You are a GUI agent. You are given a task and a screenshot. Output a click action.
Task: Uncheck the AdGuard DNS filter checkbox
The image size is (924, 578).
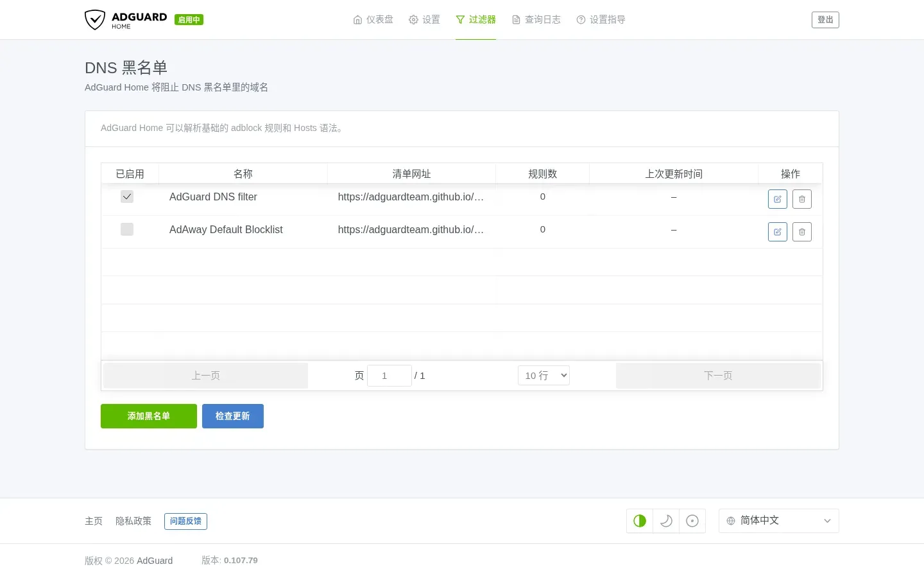pyautogui.click(x=127, y=197)
